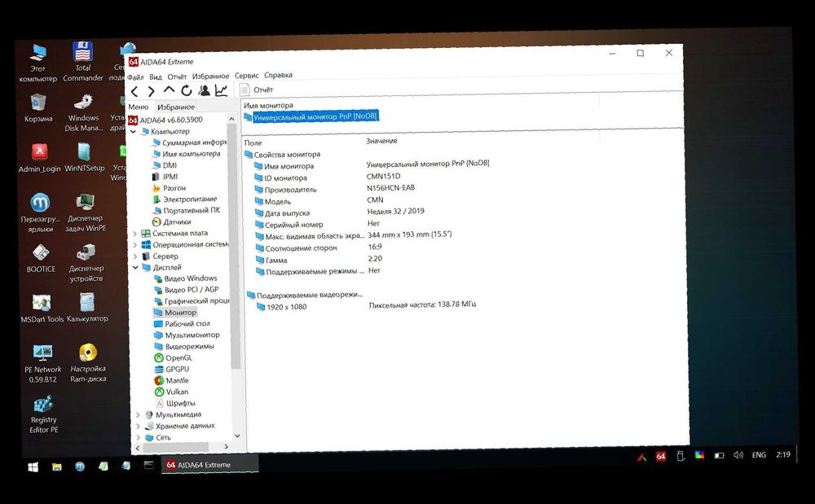Expand the Сервер tree node
815x504 pixels.
135,256
